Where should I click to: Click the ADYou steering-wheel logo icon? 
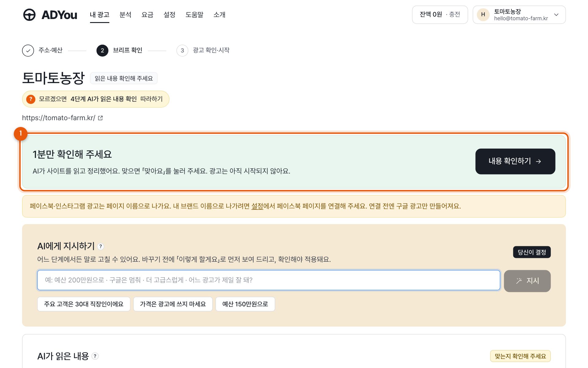[x=29, y=15]
